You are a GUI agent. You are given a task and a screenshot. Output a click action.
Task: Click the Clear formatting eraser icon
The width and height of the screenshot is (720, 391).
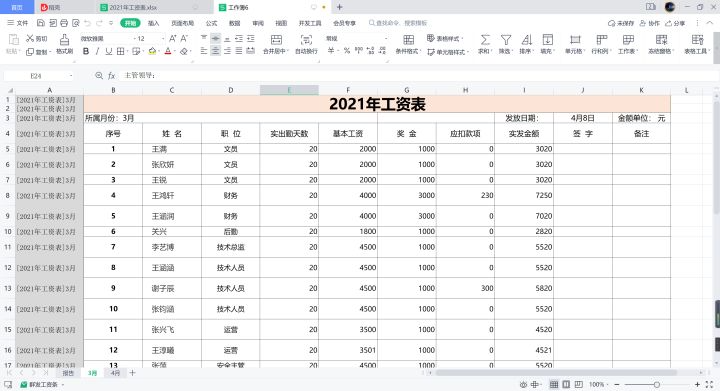(x=184, y=51)
